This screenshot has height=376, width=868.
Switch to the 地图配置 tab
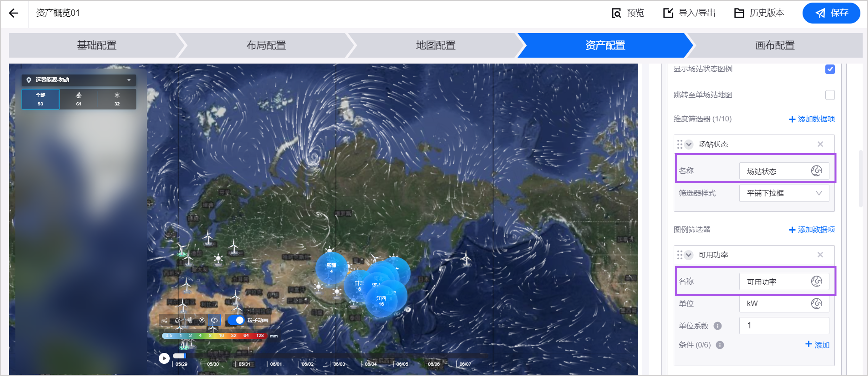435,45
